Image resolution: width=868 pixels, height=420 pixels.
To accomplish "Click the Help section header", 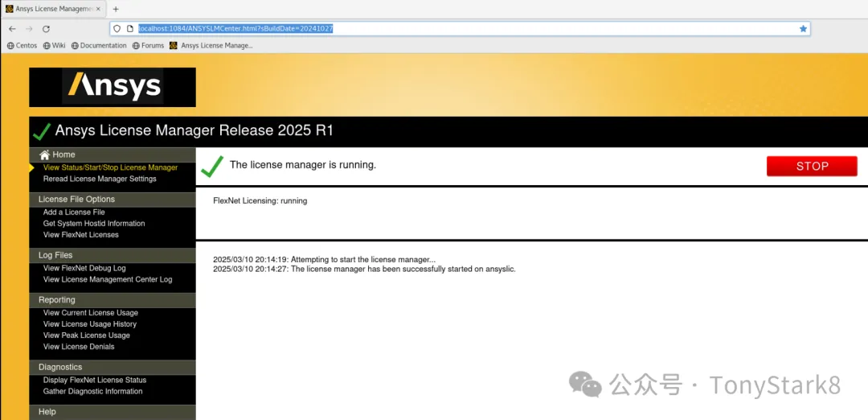I will point(113,412).
